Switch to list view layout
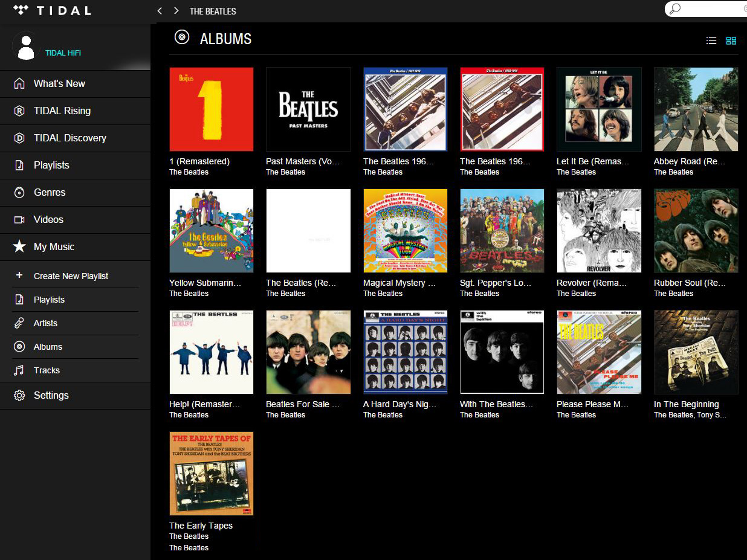 [x=711, y=40]
